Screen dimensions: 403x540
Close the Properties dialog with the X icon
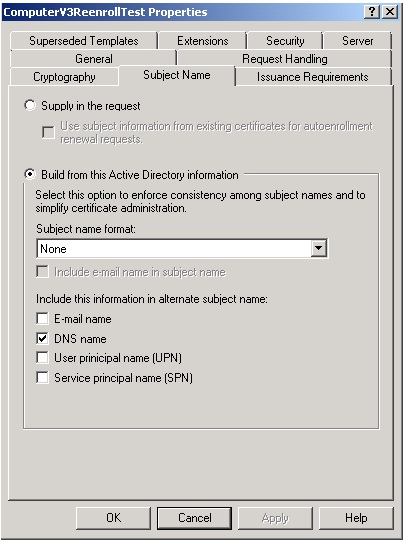[x=390, y=12]
